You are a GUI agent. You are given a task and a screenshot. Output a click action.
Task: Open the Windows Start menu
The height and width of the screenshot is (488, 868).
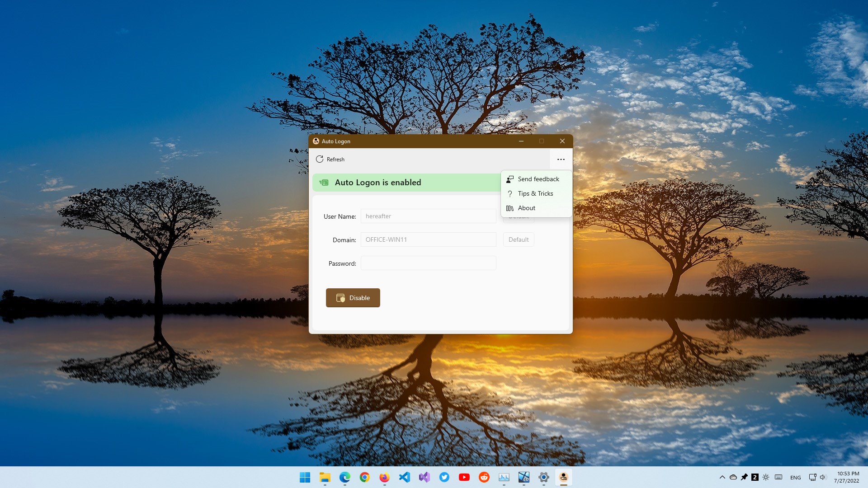click(305, 477)
